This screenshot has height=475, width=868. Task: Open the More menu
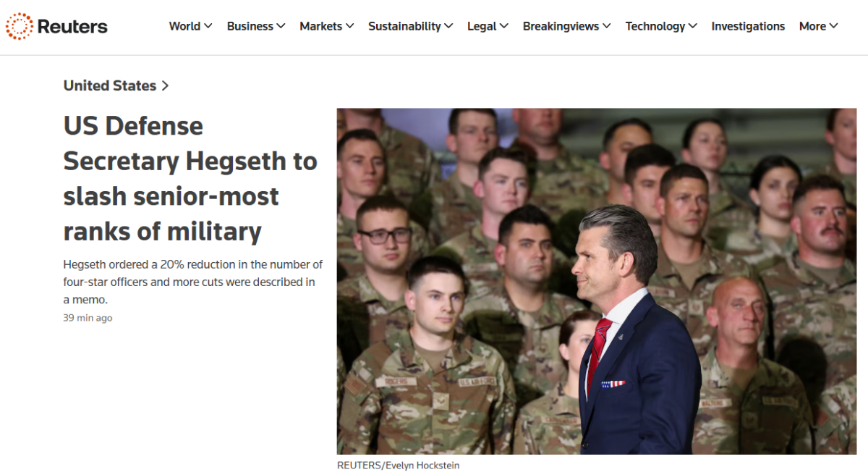pyautogui.click(x=818, y=26)
